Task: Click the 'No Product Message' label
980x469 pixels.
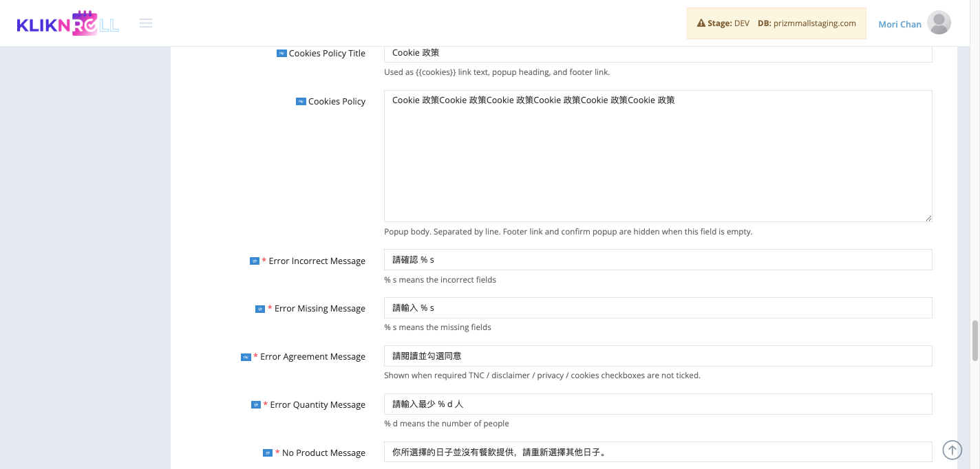Action: tap(323, 452)
